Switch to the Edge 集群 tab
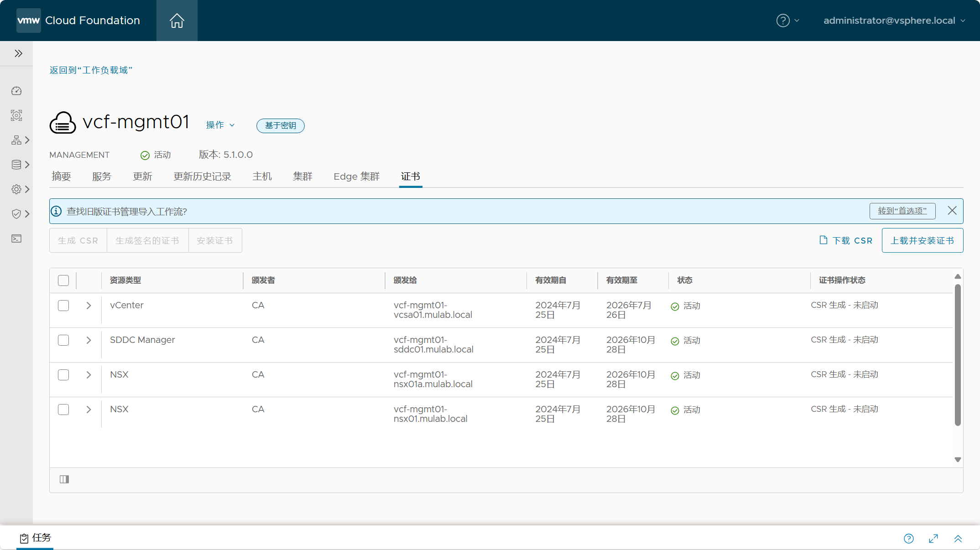The height and width of the screenshot is (550, 980). 357,176
